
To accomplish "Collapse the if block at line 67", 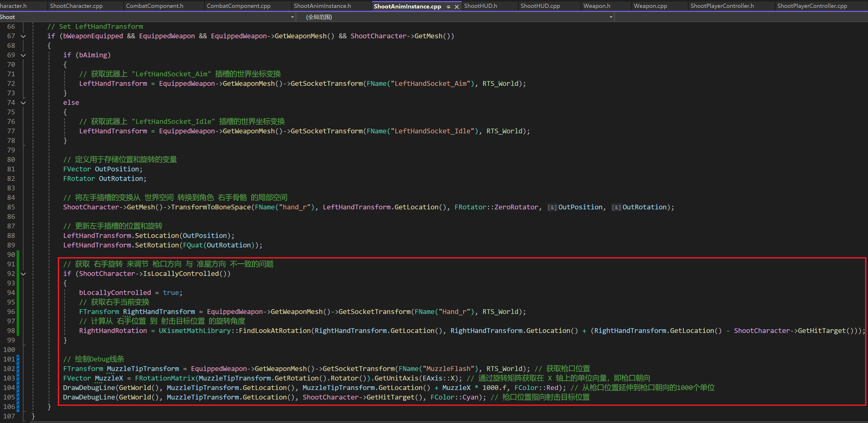I will 23,36.
